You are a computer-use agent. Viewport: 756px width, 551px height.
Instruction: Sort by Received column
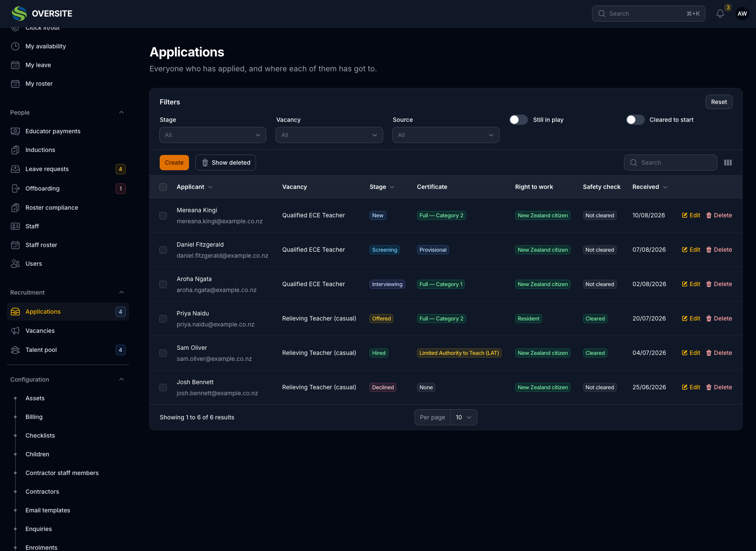[x=650, y=187]
